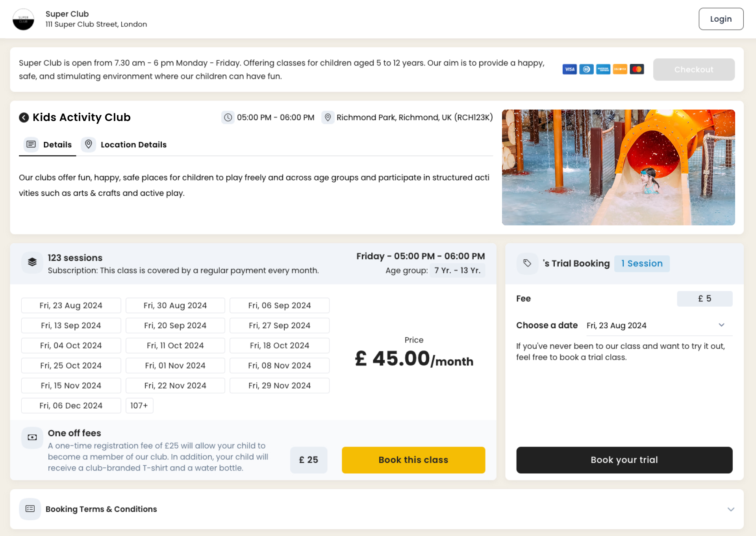
Task: Click the water slide class photo
Action: [x=618, y=167]
